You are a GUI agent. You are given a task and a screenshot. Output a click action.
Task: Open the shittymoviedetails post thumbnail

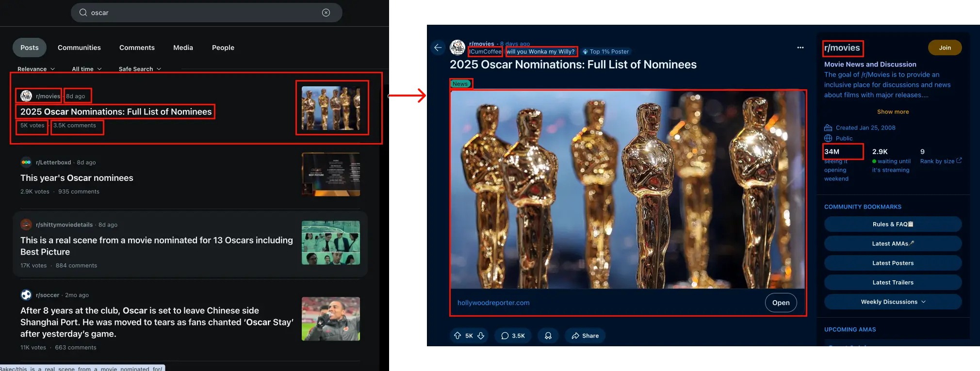click(331, 243)
